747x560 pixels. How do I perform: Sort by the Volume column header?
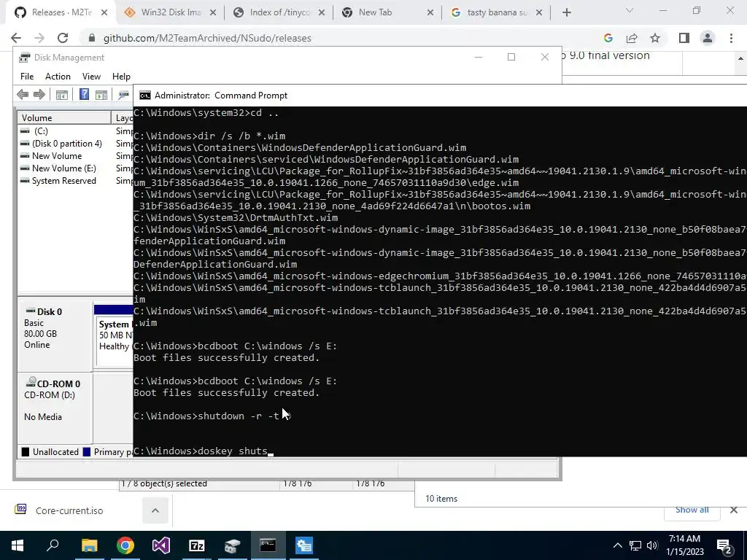[x=64, y=117]
